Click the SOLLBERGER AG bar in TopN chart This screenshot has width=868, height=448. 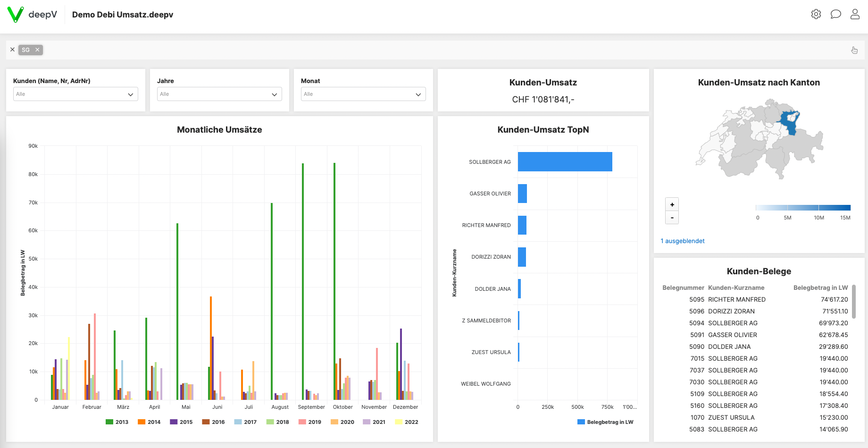564,161
